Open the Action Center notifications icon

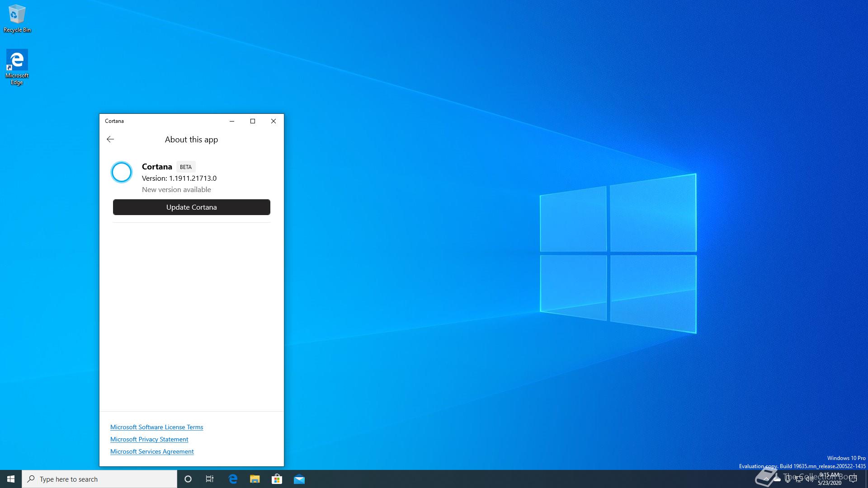[853, 479]
